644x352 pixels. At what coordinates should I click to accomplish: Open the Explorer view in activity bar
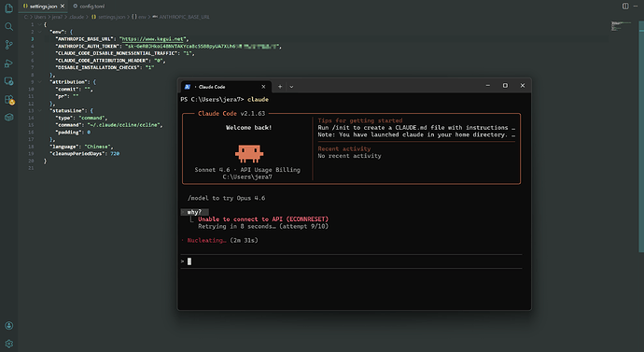point(8,8)
